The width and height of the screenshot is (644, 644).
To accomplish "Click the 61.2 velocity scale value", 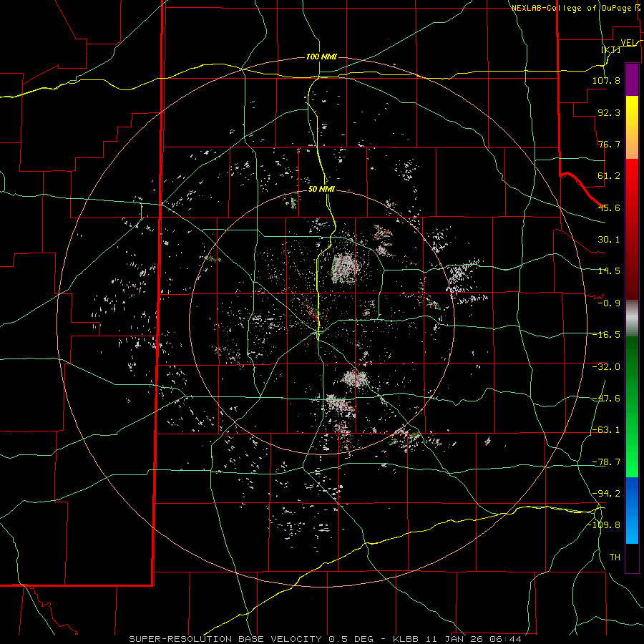I will 609,176.
